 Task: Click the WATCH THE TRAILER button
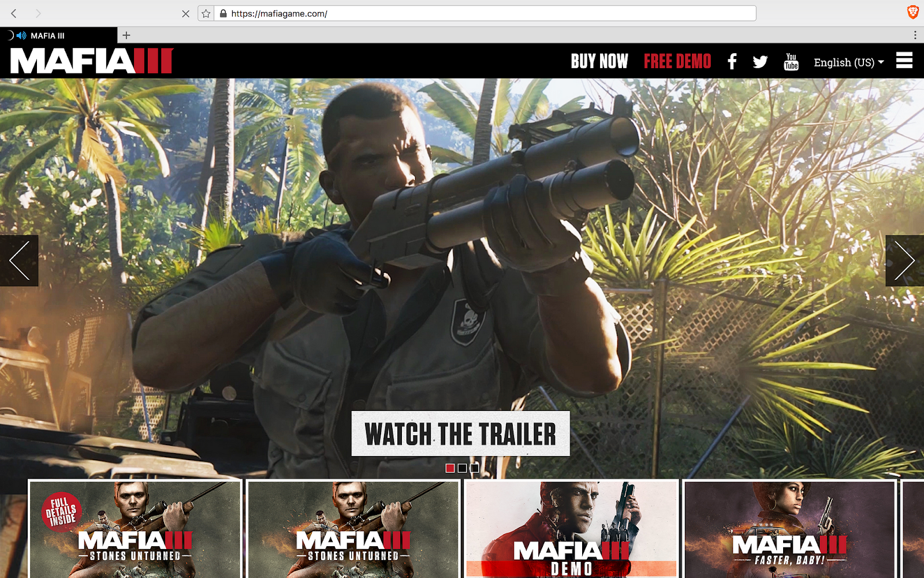460,433
